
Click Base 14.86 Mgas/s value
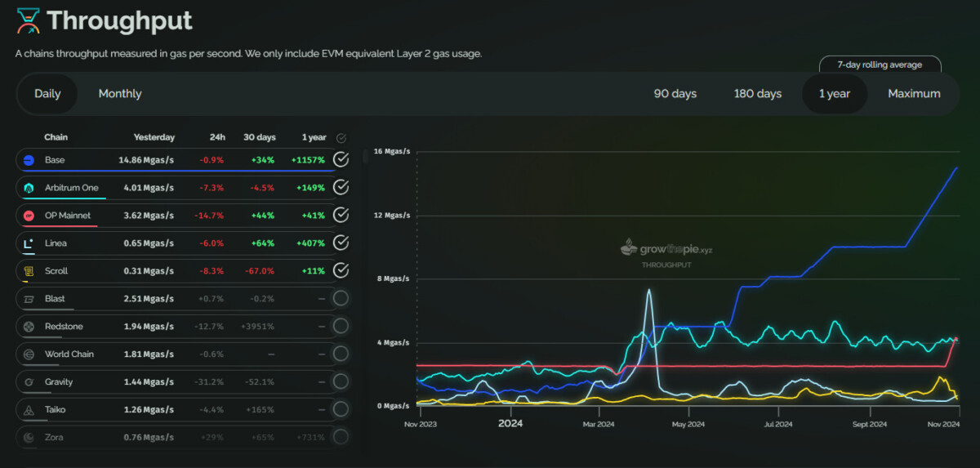point(146,160)
